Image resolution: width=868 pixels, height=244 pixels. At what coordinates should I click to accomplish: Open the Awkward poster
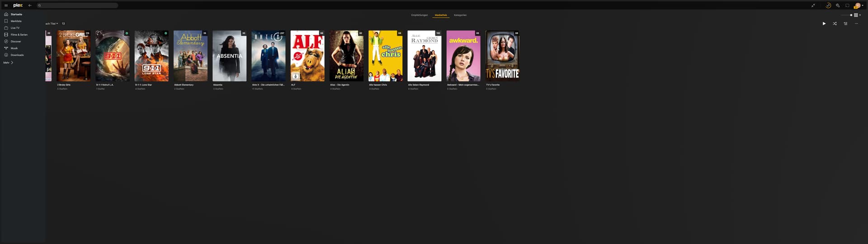pos(463,56)
